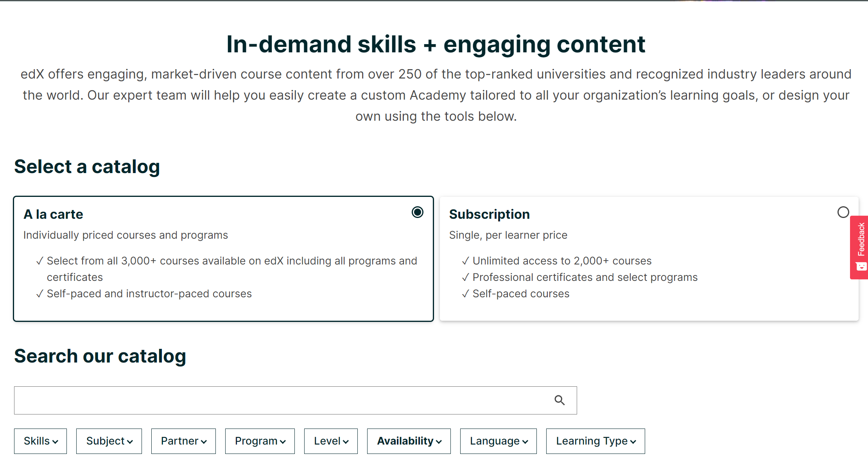Select the Subscription radio button
Screen dimensions: 868x459
843,212
